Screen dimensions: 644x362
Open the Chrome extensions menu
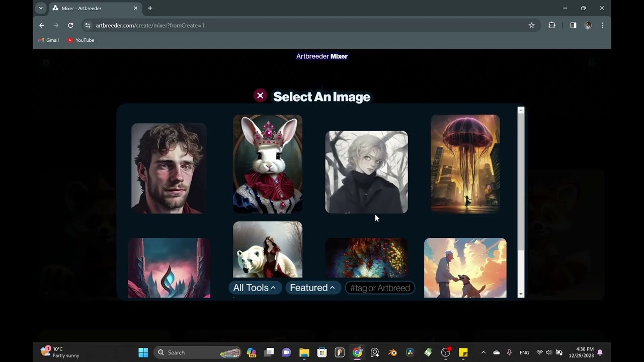[552, 25]
